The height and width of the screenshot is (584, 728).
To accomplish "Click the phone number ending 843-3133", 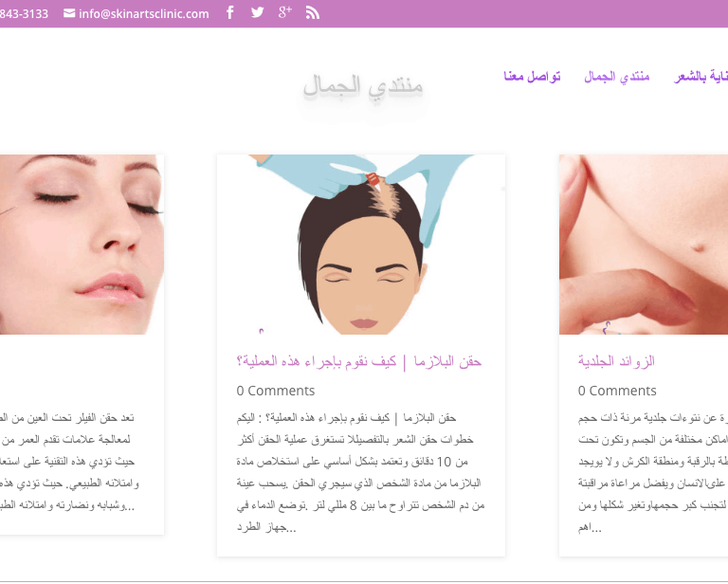I will pos(24,14).
